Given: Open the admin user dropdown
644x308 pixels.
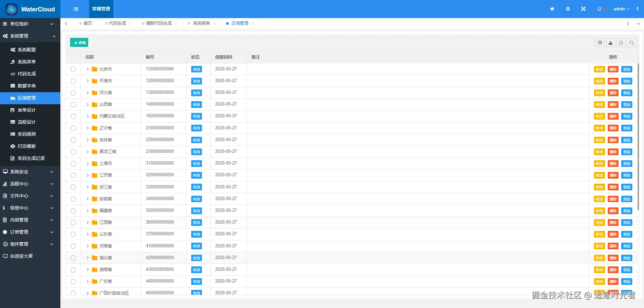Looking at the screenshot, I should (622, 9).
